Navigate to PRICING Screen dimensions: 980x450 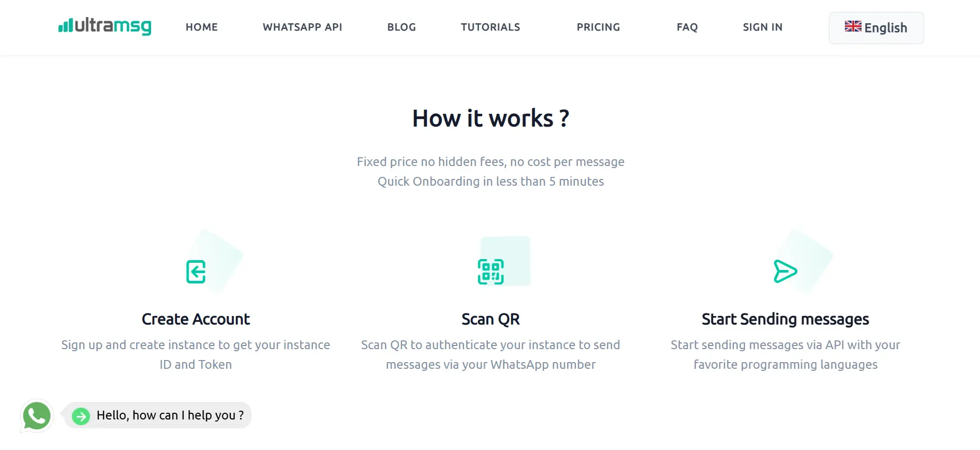tap(598, 27)
